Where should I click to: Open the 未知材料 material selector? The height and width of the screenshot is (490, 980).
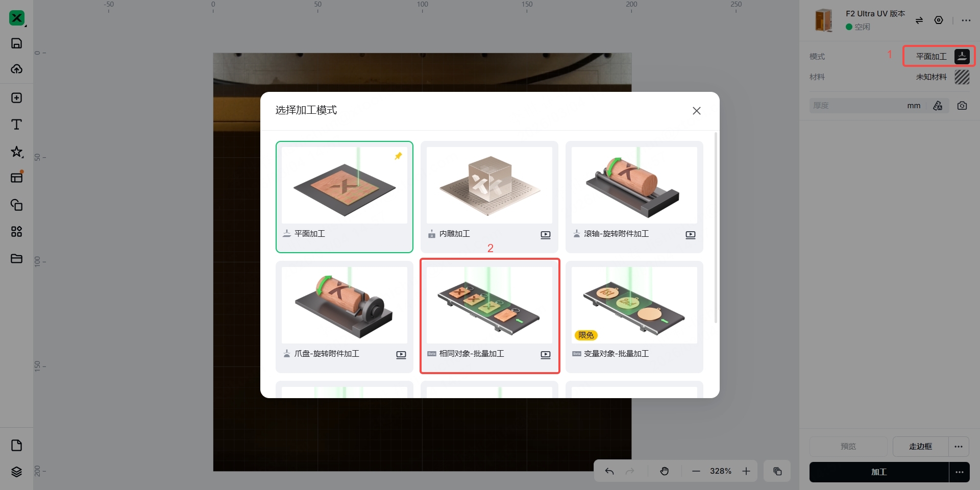coord(942,77)
